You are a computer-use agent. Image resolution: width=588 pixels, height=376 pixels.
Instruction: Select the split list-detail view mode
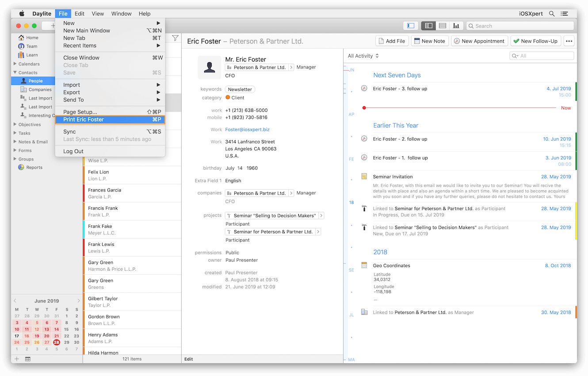428,26
